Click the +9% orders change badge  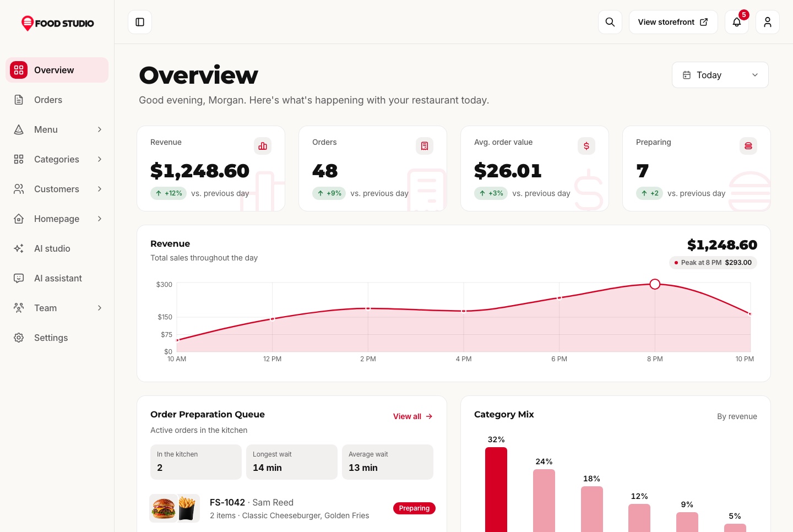[x=329, y=193]
